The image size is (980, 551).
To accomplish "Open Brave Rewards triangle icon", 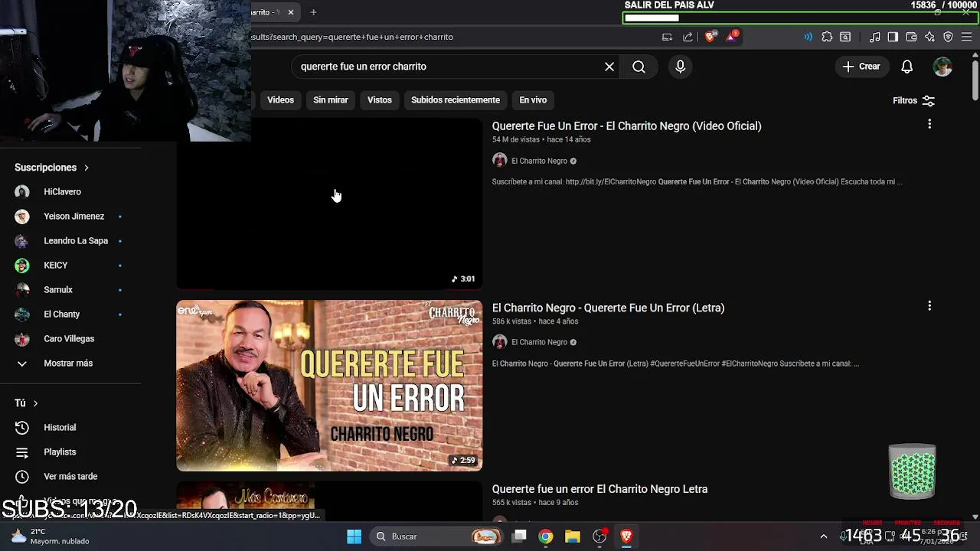I will pos(732,36).
